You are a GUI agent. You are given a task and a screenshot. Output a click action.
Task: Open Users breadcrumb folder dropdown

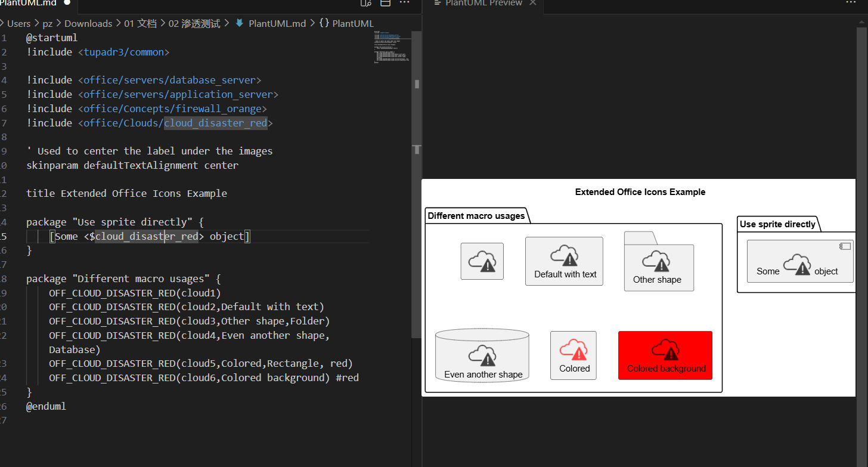tap(18, 23)
